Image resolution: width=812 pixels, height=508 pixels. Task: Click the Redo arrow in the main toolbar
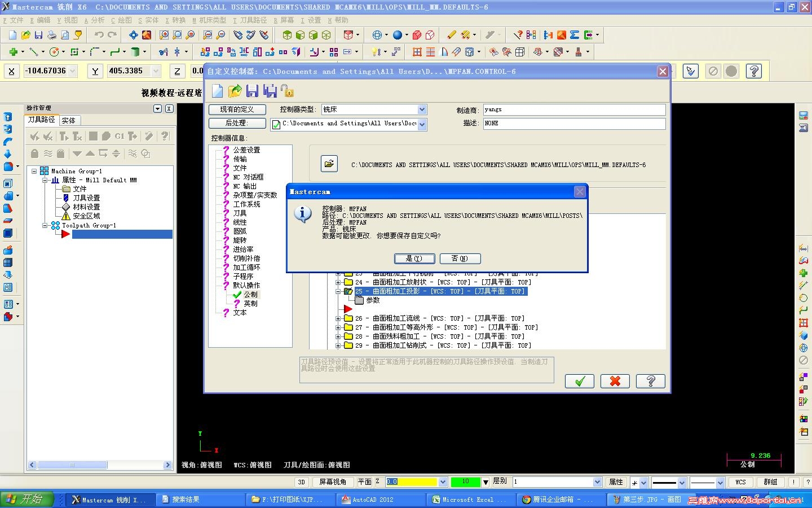coord(112,35)
